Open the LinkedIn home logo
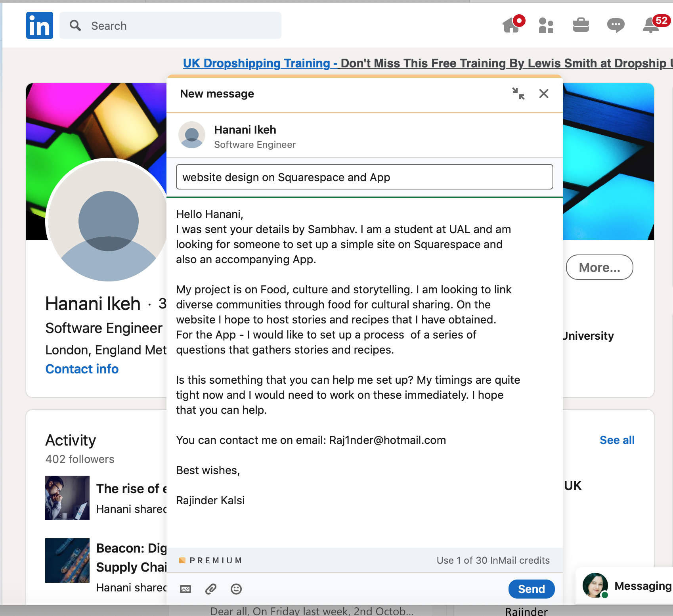673x616 pixels. (x=40, y=25)
